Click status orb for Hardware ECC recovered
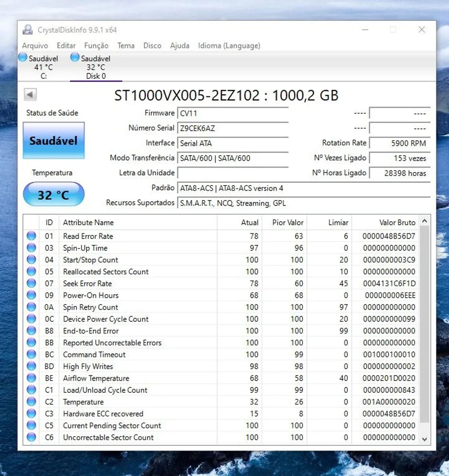The height and width of the screenshot is (476, 449). (31, 414)
